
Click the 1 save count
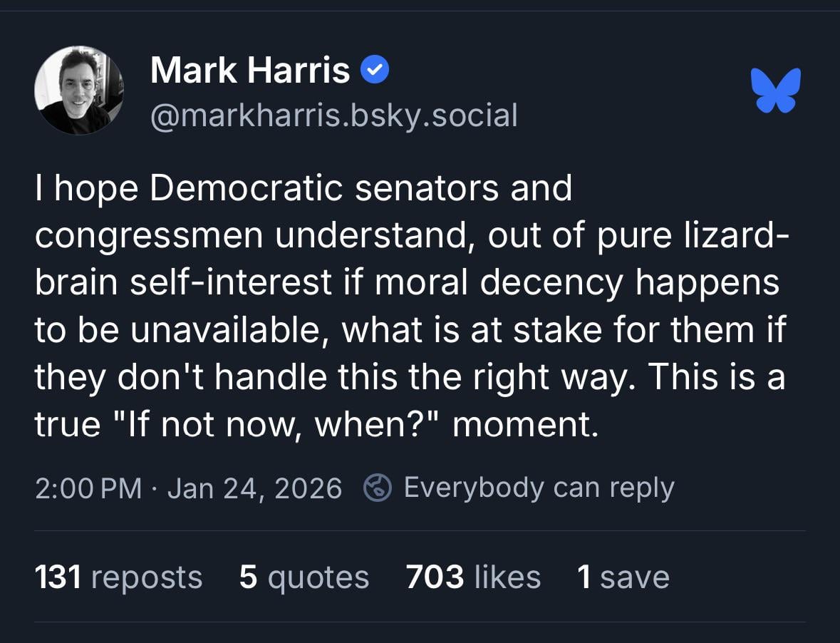tap(623, 577)
